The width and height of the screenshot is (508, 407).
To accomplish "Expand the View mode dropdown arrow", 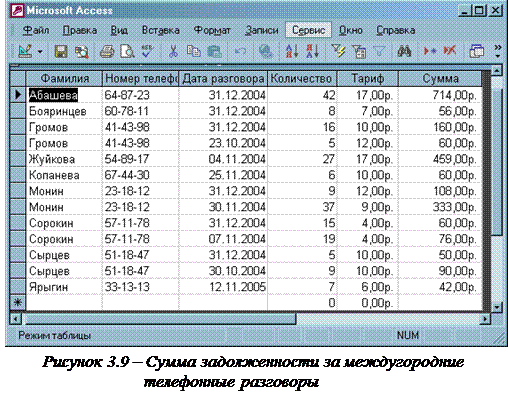I will (x=40, y=52).
